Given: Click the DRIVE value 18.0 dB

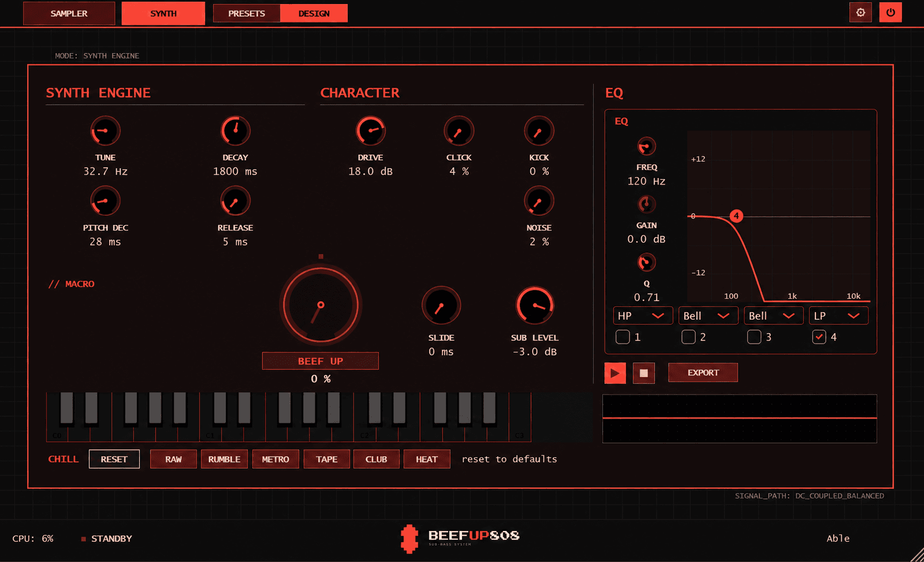Looking at the screenshot, I should click(x=371, y=171).
